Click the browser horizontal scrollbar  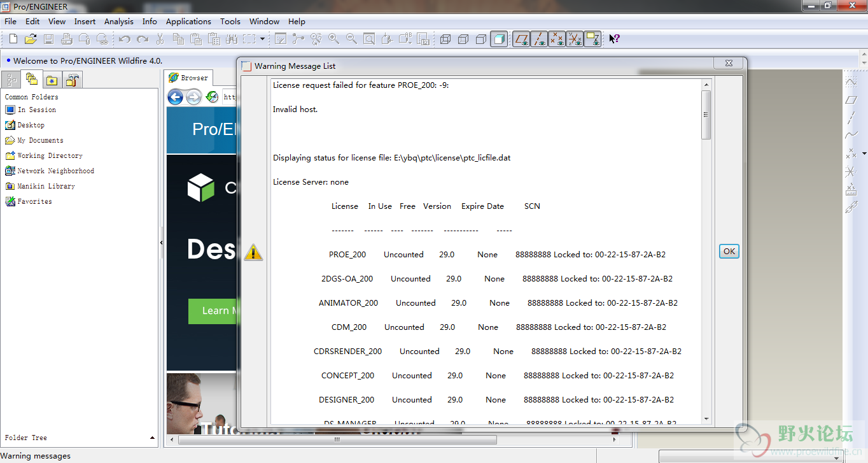tap(337, 439)
